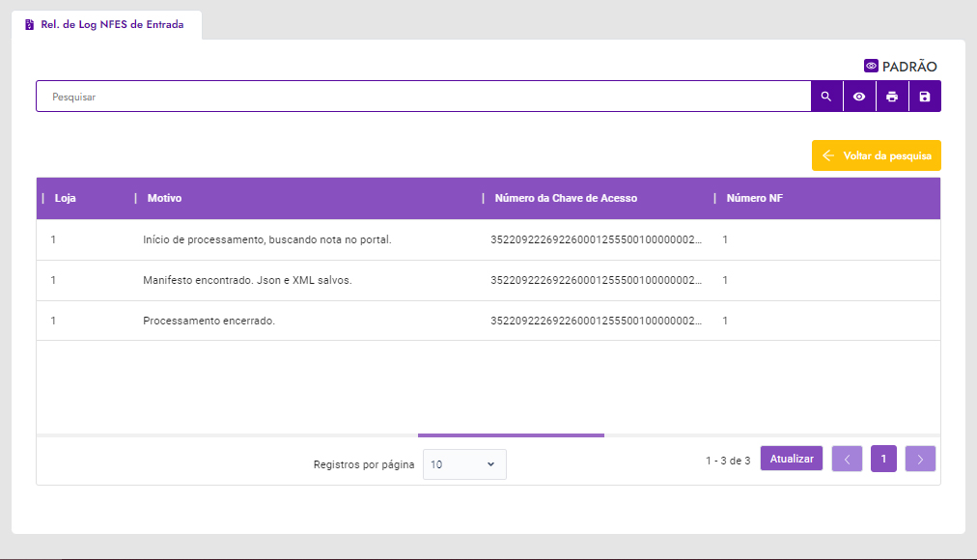Click the PADRÃO label
The image size is (977, 560).
pyautogui.click(x=909, y=66)
